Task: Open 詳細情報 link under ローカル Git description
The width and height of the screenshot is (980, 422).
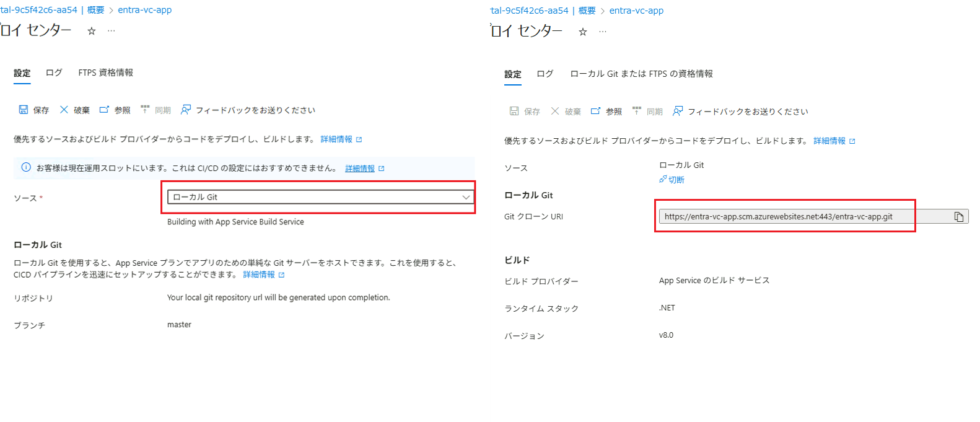Action: (x=259, y=275)
